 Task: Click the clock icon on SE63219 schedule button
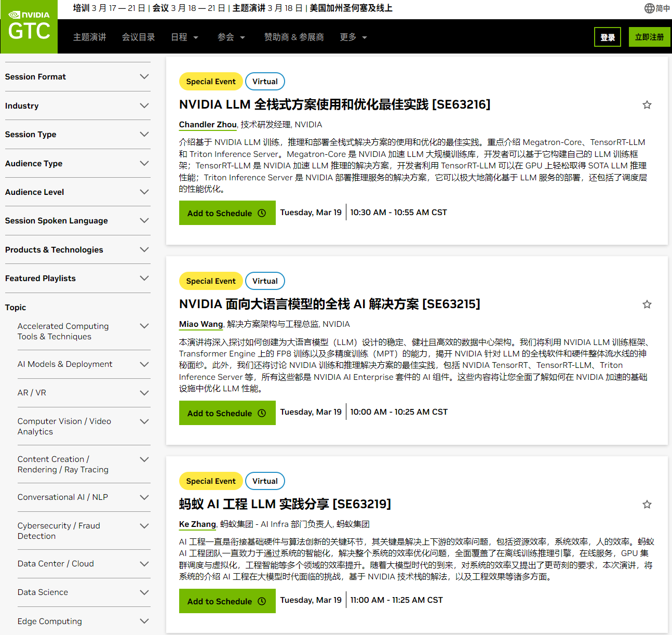[261, 601]
